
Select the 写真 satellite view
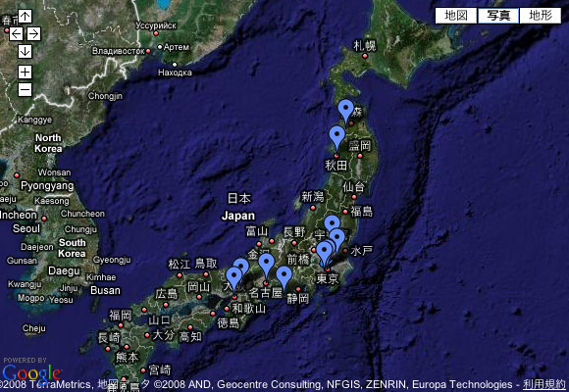point(498,16)
